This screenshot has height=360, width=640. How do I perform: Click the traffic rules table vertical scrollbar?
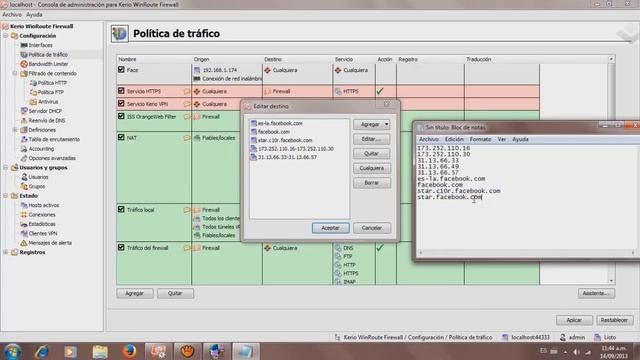coord(611,170)
